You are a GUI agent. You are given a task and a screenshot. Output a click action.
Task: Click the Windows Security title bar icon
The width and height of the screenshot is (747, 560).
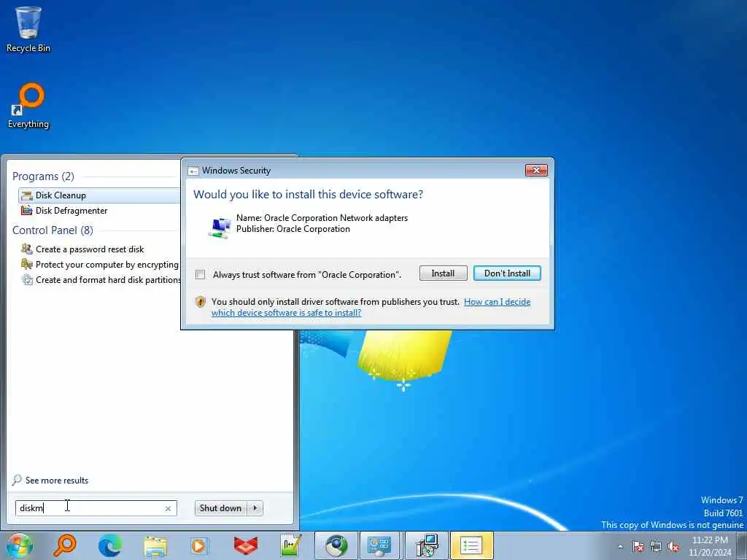click(x=193, y=171)
